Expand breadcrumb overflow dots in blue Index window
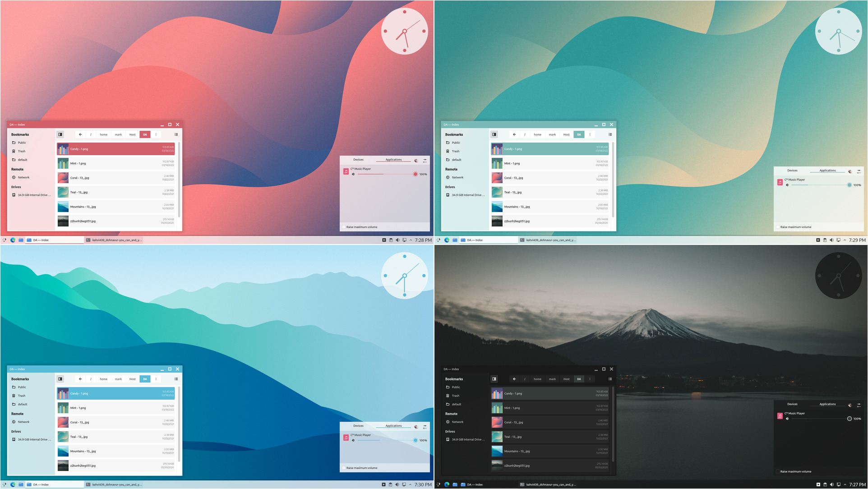Screen dimensions: 868x489 click(156, 379)
